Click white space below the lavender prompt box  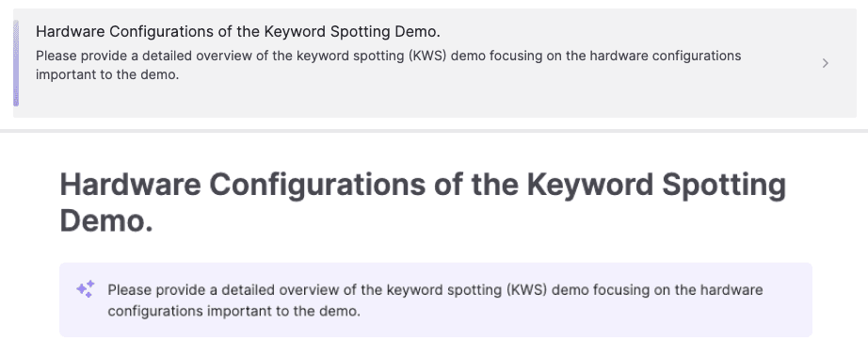point(435,347)
